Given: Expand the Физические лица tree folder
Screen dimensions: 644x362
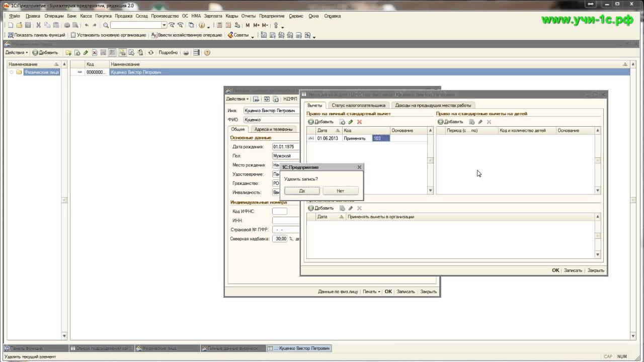Looking at the screenshot, I should coord(11,72).
